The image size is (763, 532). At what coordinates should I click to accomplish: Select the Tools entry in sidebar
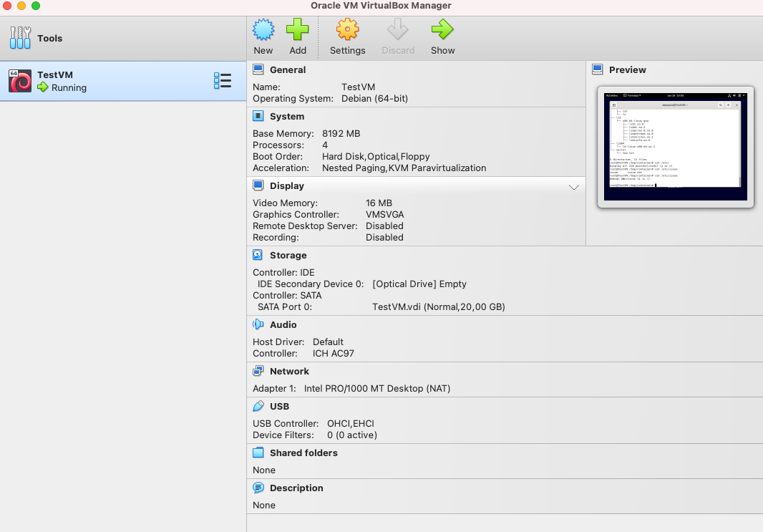123,38
